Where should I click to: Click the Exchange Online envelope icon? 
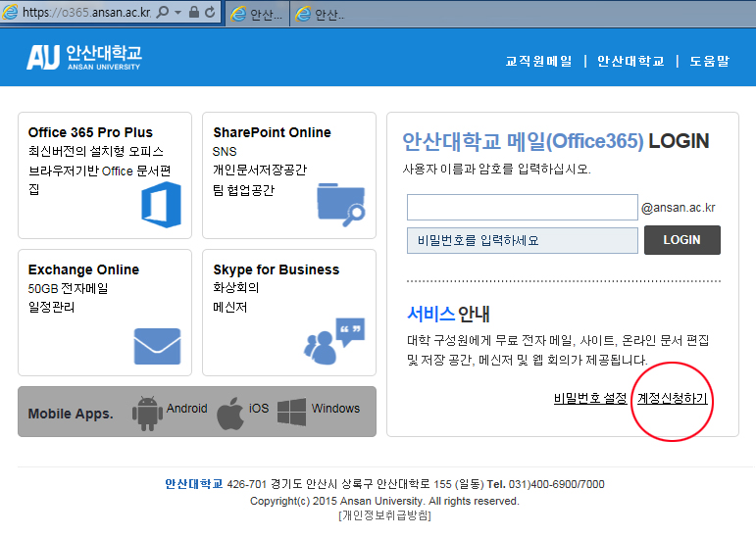coord(157,346)
